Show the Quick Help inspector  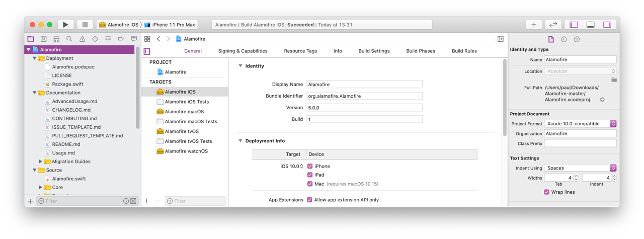point(577,39)
